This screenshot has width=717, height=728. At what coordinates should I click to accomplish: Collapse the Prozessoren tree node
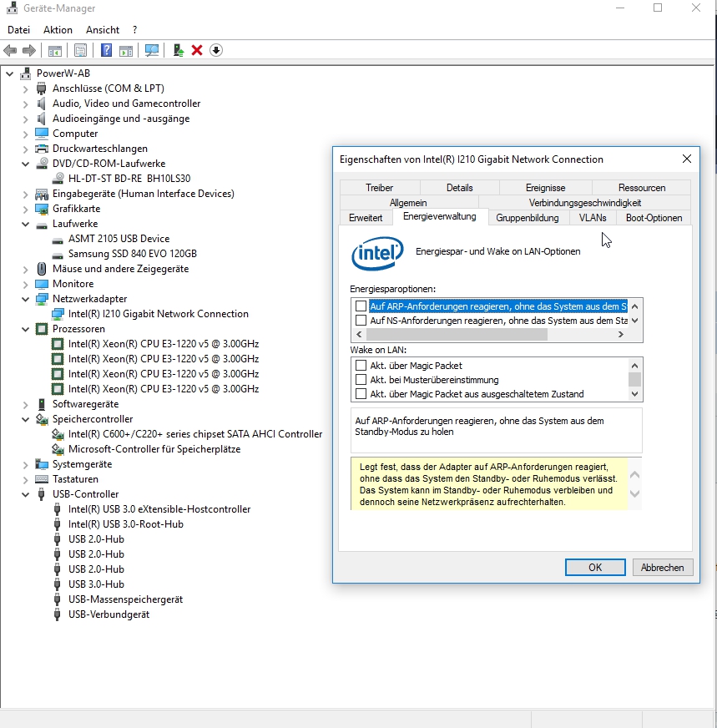coord(26,329)
